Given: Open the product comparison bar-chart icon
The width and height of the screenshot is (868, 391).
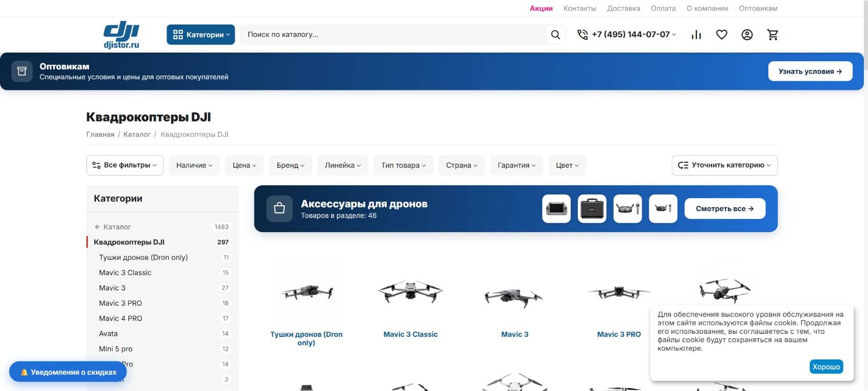Looking at the screenshot, I should [x=696, y=35].
